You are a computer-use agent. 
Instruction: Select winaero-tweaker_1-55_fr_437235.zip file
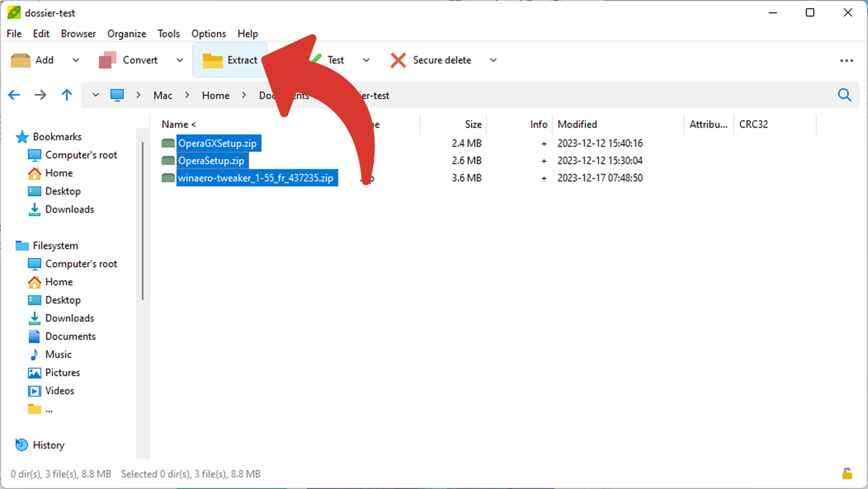pos(255,178)
